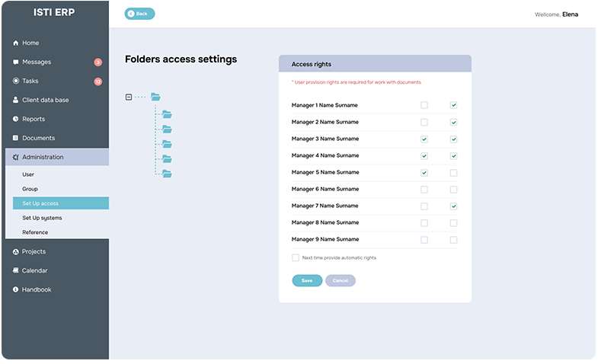Click the Documents icon in sidebar

coord(16,138)
